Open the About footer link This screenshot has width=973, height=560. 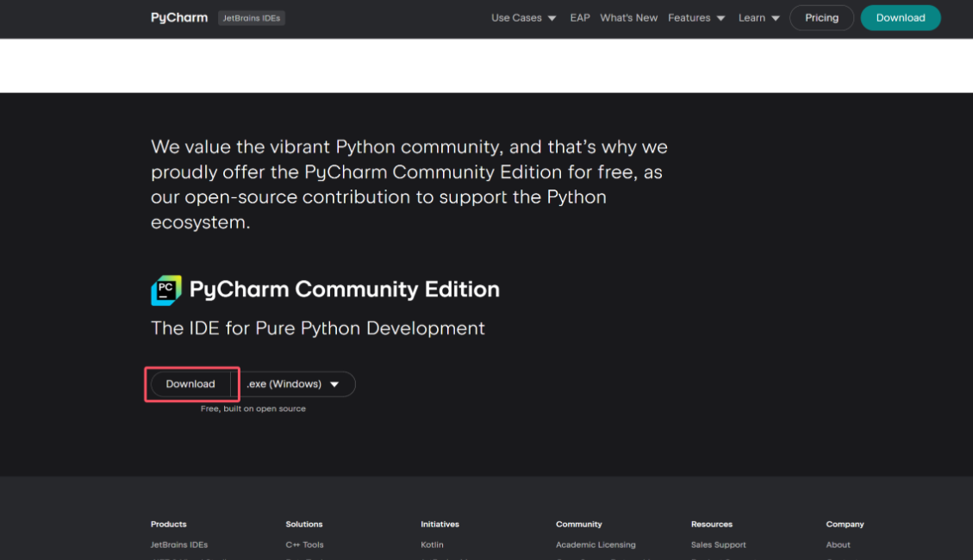(838, 544)
